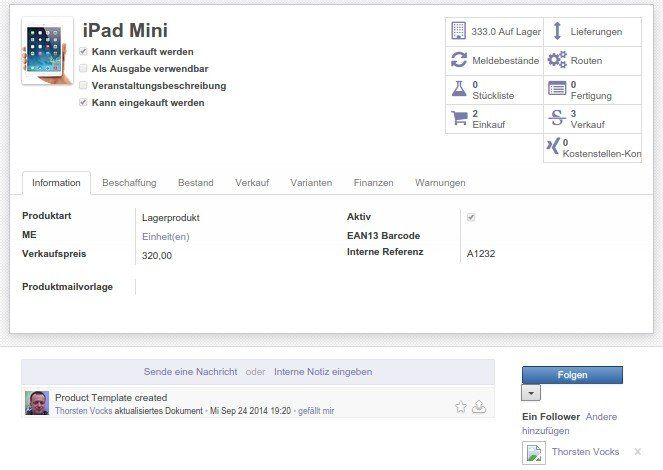Click the shopping cart Einkauf icon
The height and width of the screenshot is (470, 663).
coord(458,118)
